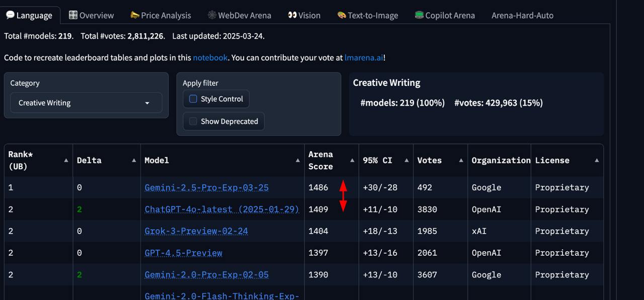Open the Vision tab
644x300 pixels.
pos(304,15)
